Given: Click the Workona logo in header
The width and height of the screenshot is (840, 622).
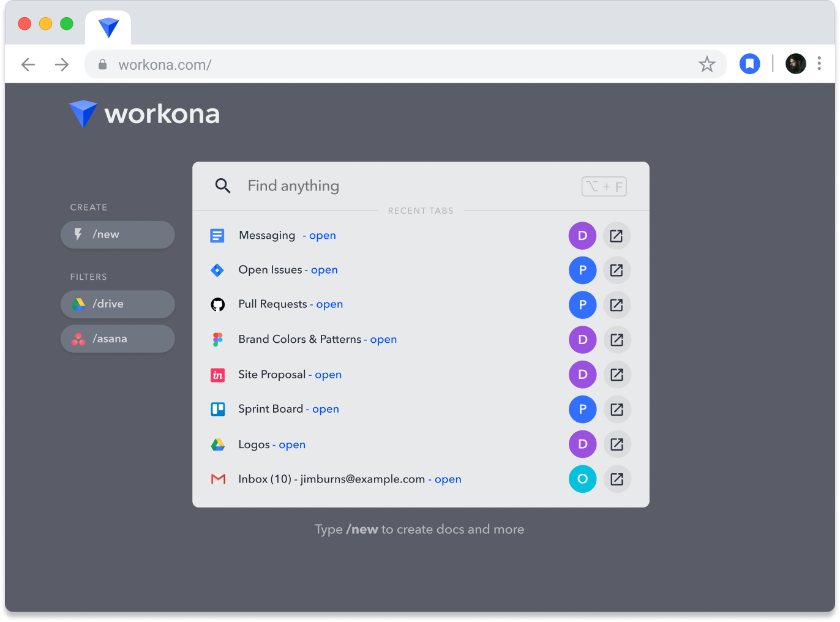Looking at the screenshot, I should click(x=144, y=114).
